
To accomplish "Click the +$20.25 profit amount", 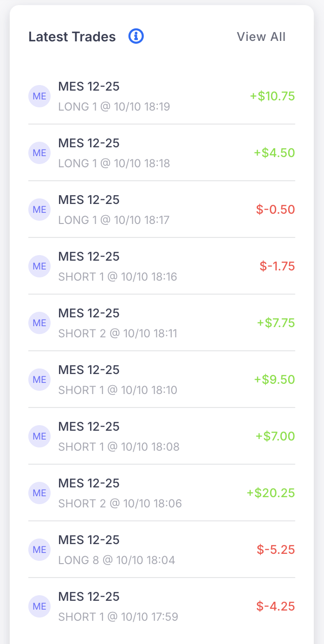I will [271, 493].
